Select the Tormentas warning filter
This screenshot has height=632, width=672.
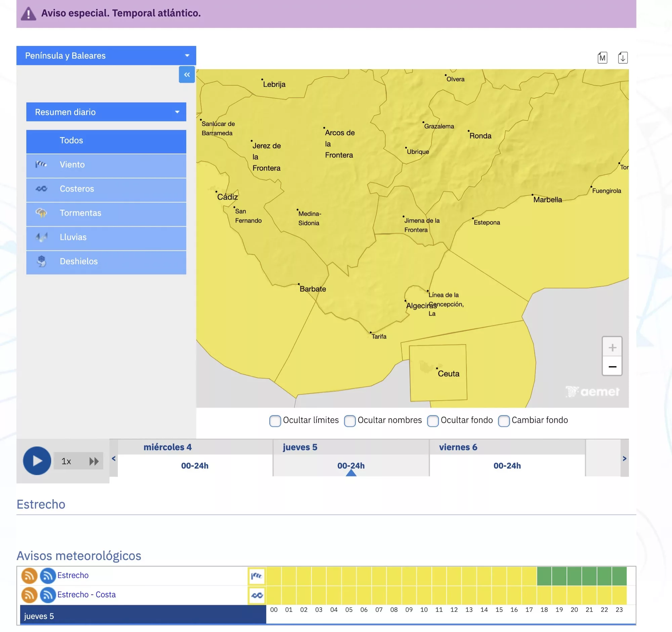coord(106,213)
